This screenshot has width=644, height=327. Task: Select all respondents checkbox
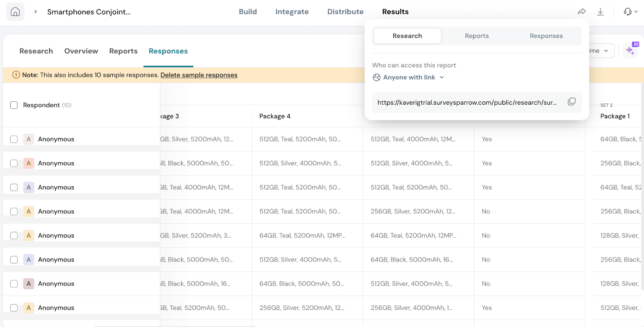click(14, 105)
